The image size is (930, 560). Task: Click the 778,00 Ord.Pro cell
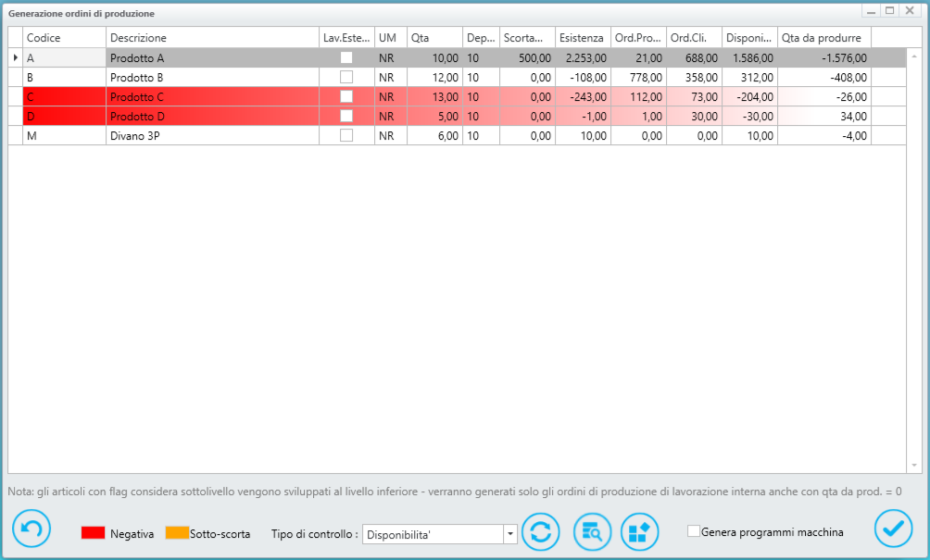click(638, 77)
